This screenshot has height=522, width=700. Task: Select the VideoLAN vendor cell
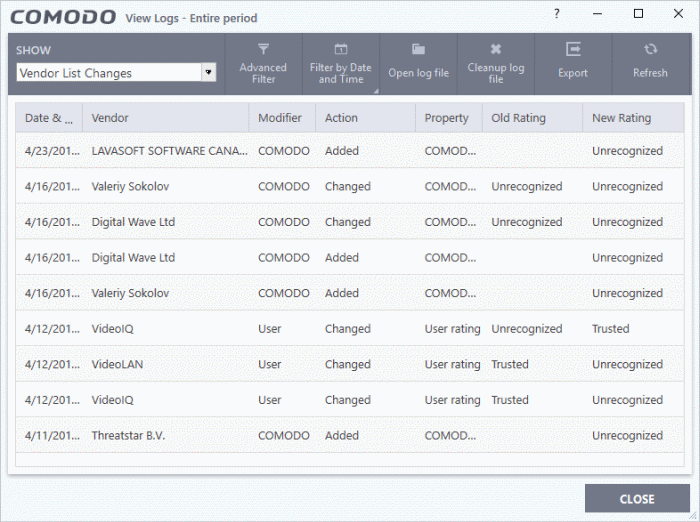pyautogui.click(x=117, y=364)
